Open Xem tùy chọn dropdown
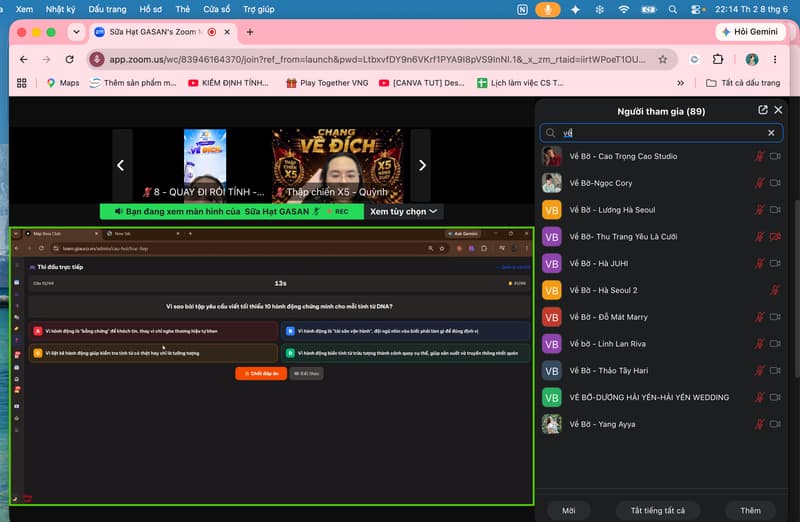 click(x=404, y=211)
